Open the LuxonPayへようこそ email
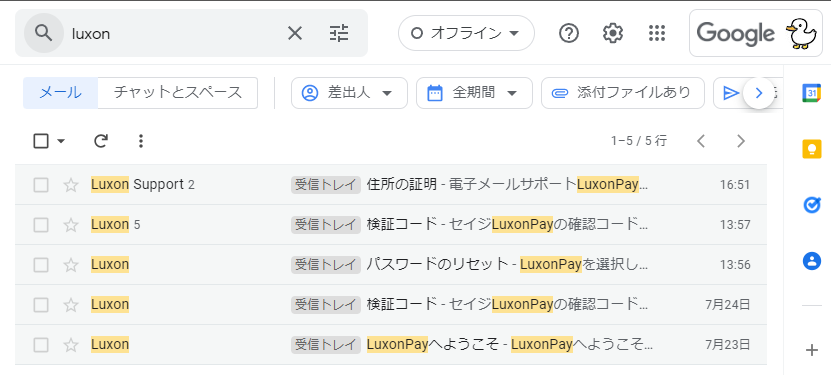The width and height of the screenshot is (831, 375). click(x=391, y=345)
